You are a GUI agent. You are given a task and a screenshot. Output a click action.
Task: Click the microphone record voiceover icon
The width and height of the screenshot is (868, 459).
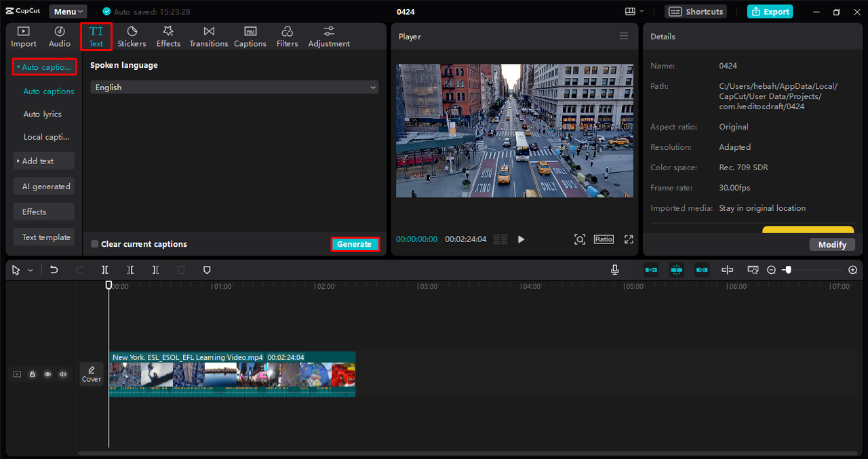tap(614, 270)
